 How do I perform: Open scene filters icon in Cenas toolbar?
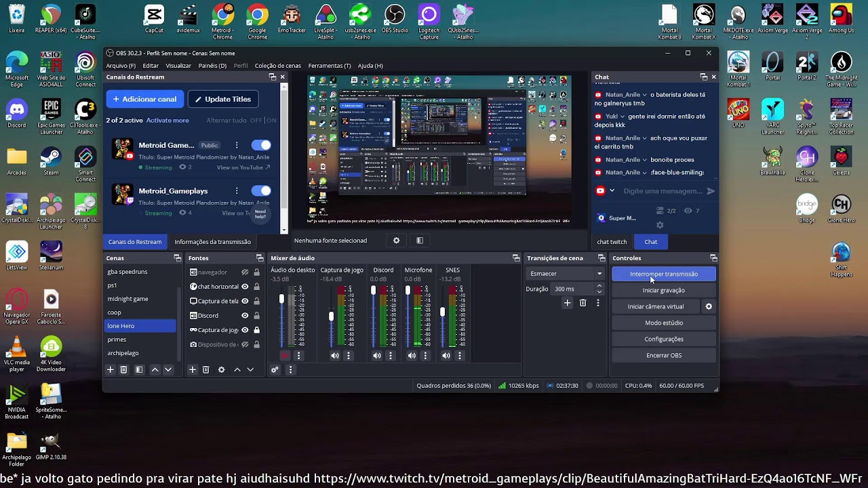139,369
